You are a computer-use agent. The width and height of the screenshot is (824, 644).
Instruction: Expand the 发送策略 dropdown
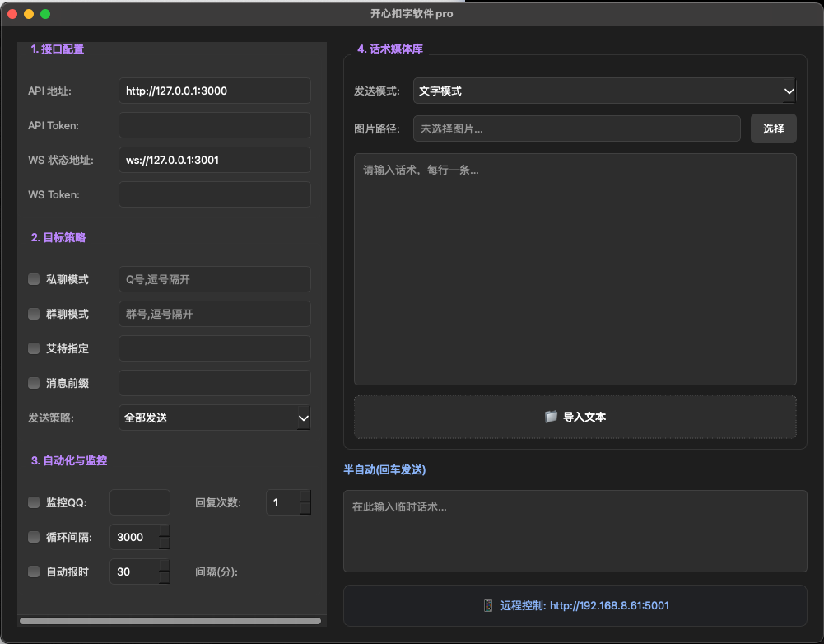[214, 418]
